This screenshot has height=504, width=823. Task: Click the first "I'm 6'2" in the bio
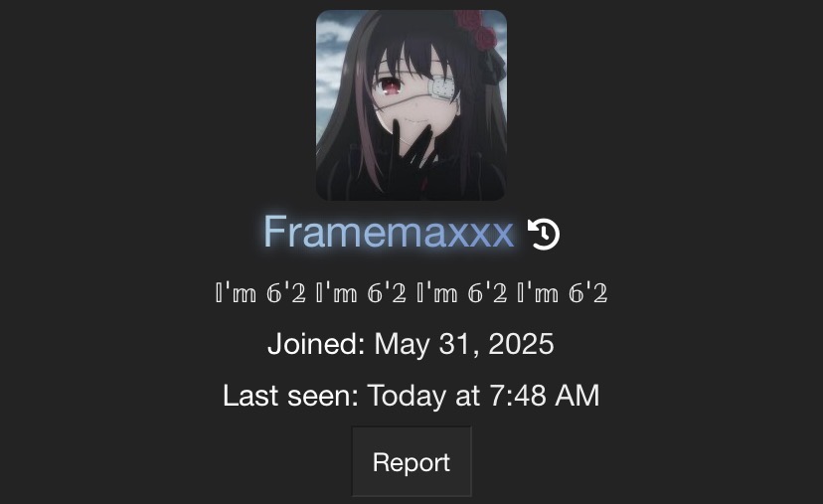[260, 292]
